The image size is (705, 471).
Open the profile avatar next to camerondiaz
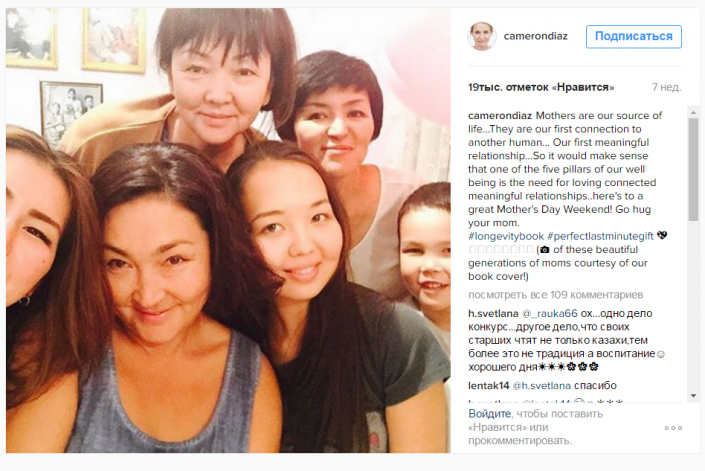(x=482, y=36)
